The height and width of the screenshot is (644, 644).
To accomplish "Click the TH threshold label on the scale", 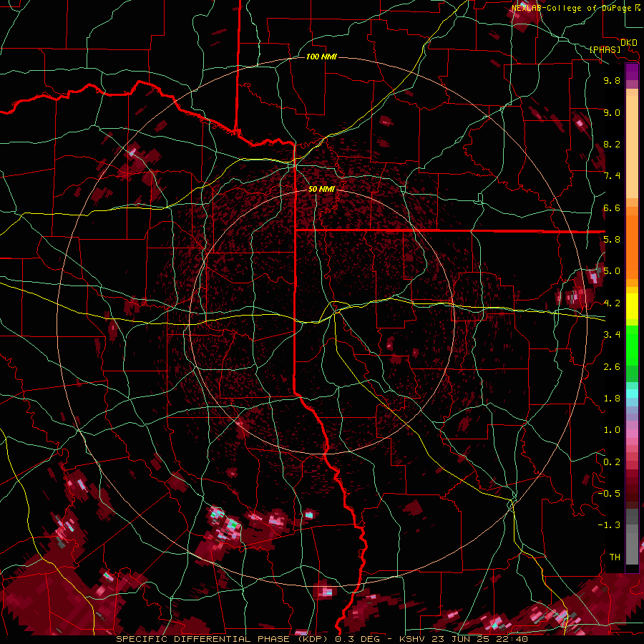I will [x=615, y=557].
